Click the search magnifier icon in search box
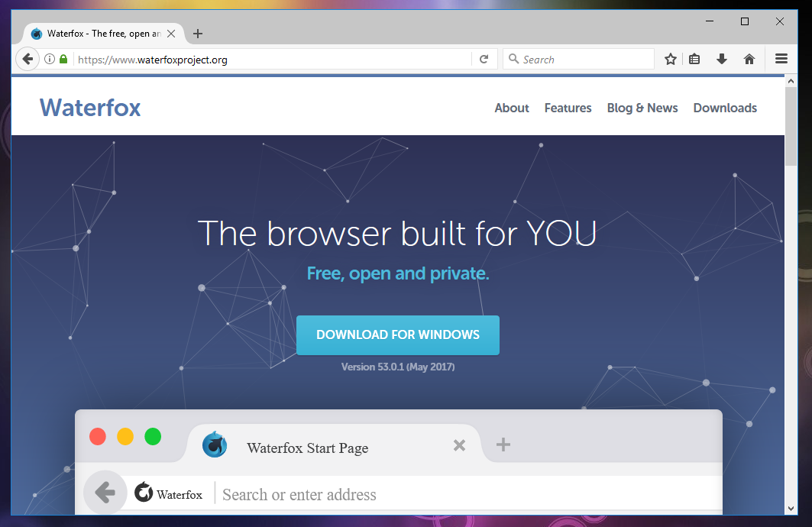 click(x=513, y=59)
